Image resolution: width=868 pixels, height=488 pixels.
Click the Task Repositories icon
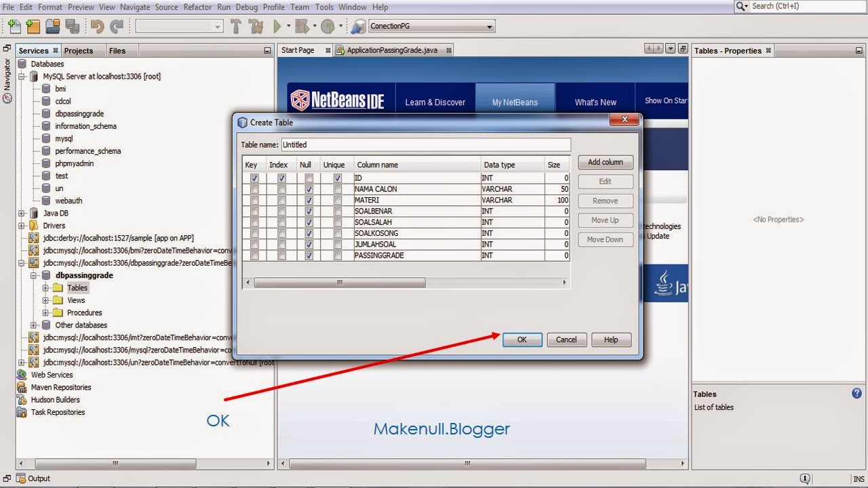point(22,412)
